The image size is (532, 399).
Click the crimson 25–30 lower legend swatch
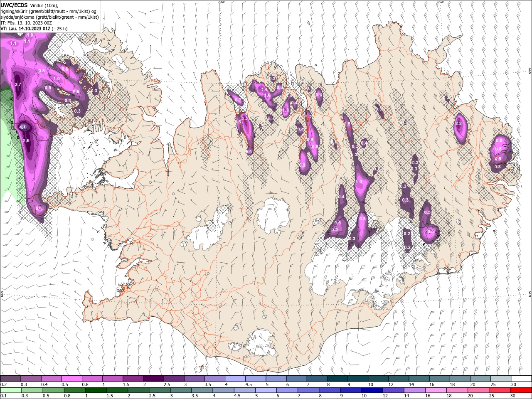[x=500, y=390]
